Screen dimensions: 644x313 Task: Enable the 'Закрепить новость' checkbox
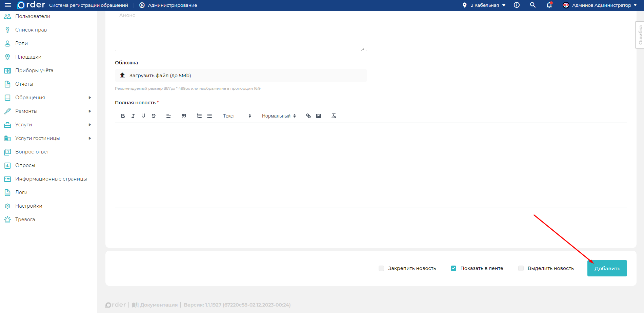click(x=381, y=268)
